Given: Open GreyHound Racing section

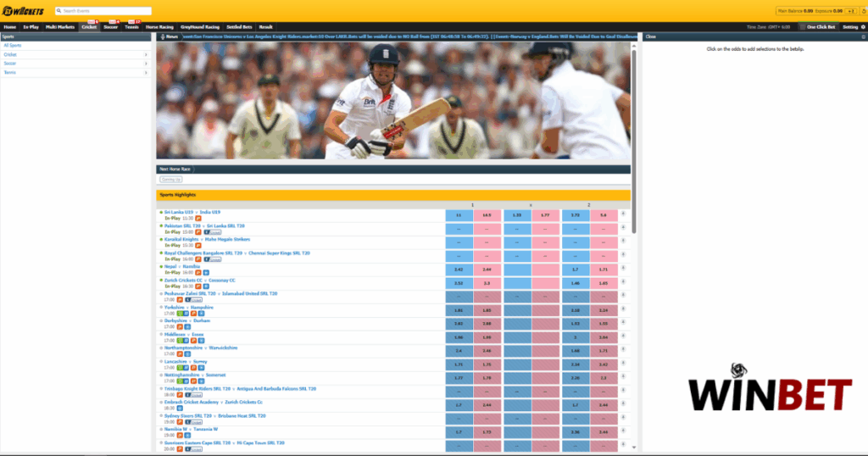Looking at the screenshot, I should (200, 26).
